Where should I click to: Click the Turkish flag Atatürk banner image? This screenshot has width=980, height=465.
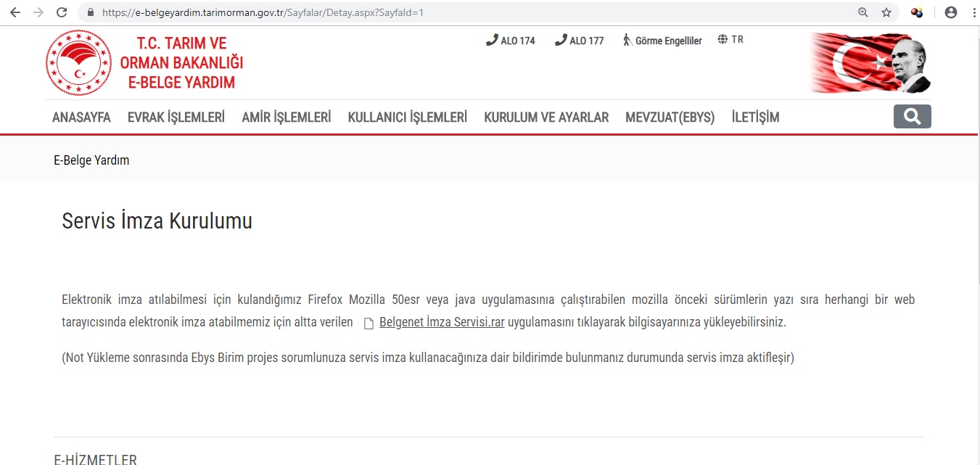868,63
